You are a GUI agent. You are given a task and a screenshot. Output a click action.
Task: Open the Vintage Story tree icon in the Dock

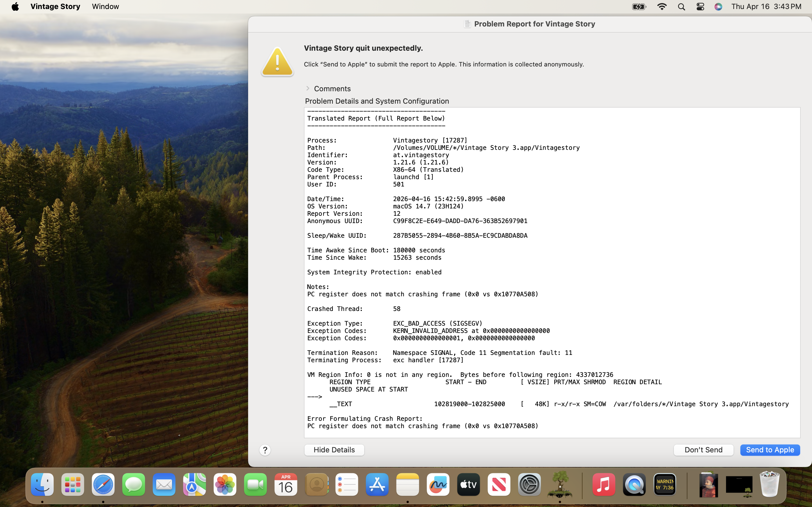pos(559,484)
